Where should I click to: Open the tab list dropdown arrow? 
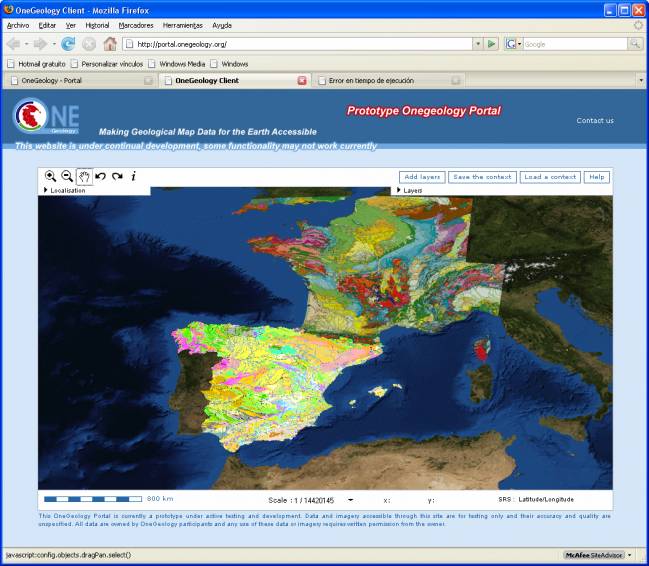click(641, 80)
